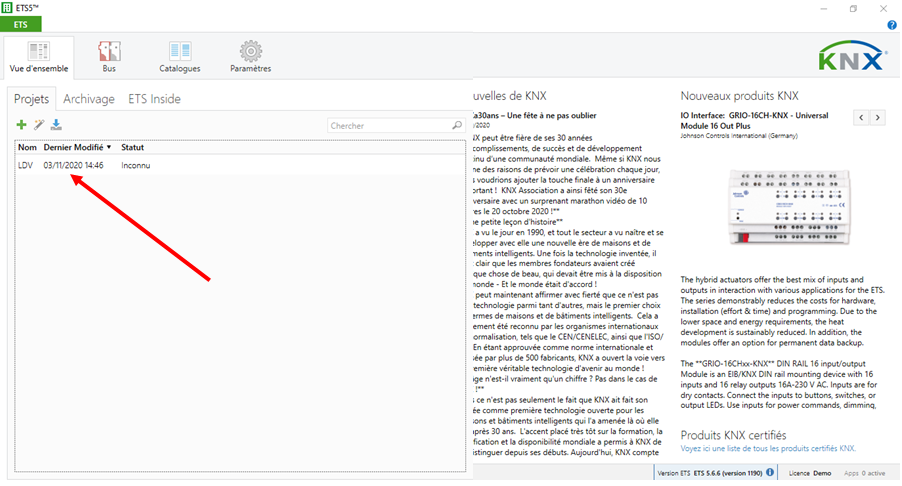
Task: Click the search magnifier icon
Action: point(457,125)
